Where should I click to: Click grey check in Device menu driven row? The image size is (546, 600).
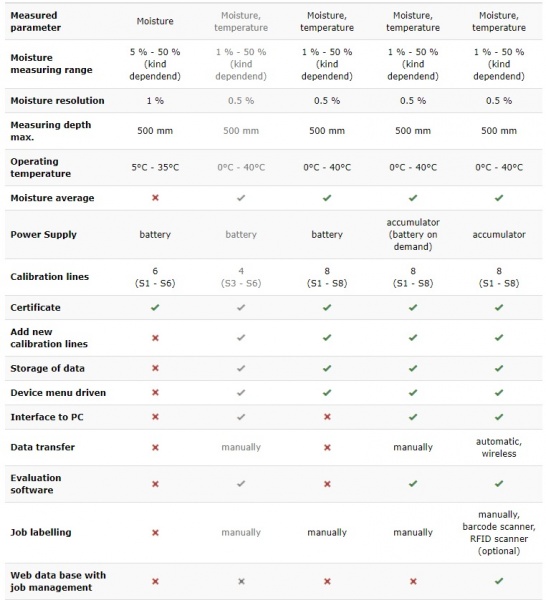pos(241,393)
